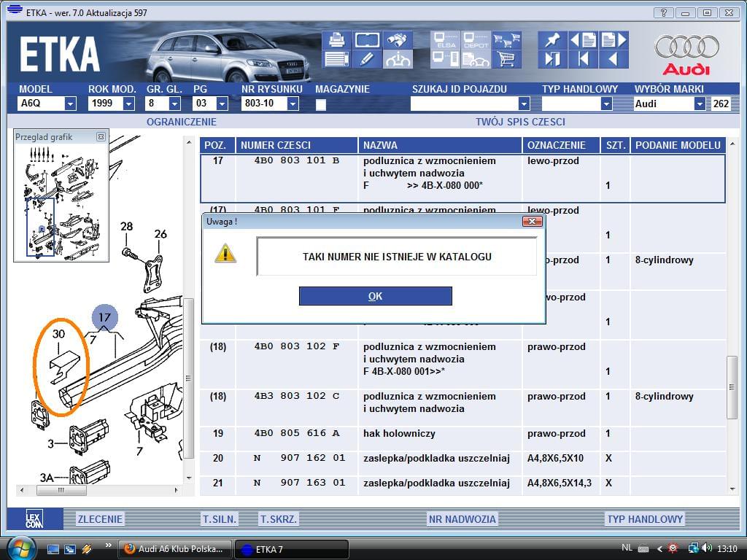Close the Uwaga warning dialog
Viewport: 747px width, 560px height.
click(x=532, y=221)
